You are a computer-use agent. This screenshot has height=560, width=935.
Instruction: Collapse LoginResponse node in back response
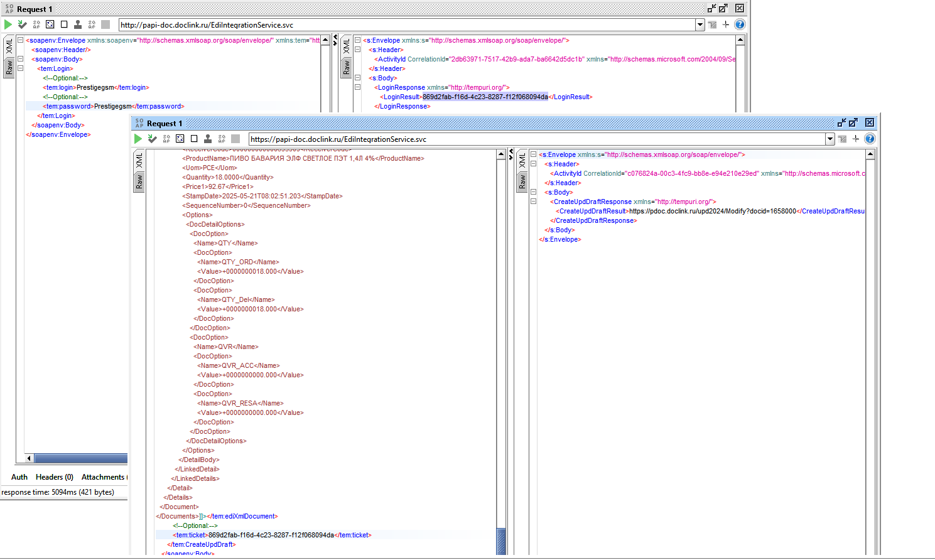click(357, 87)
